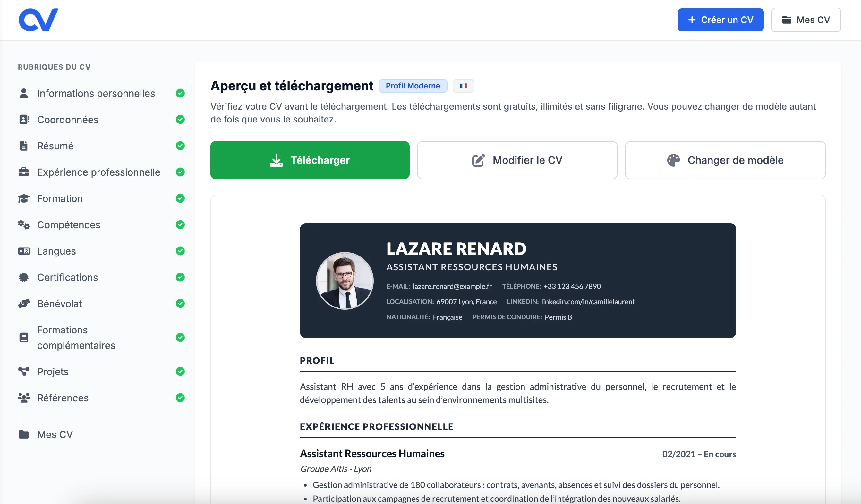
Task: Click the Profil Moderne template badge
Action: (413, 86)
